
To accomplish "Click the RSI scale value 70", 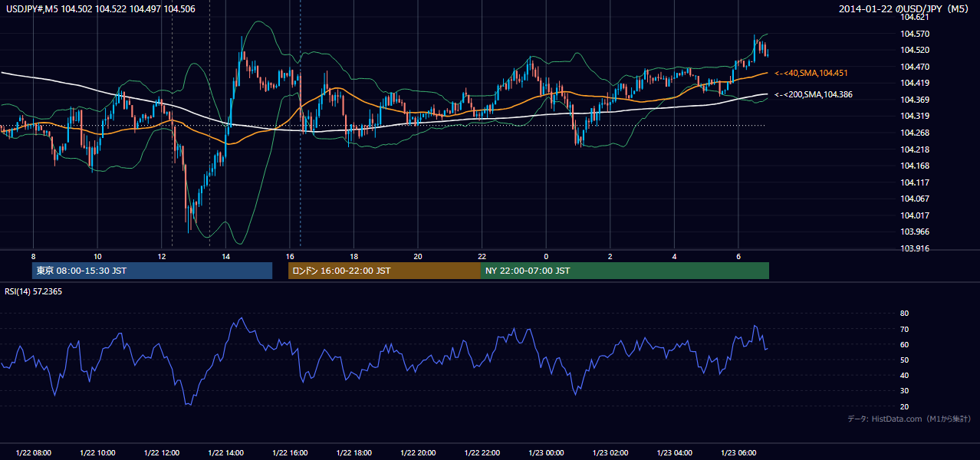I will click(x=904, y=329).
